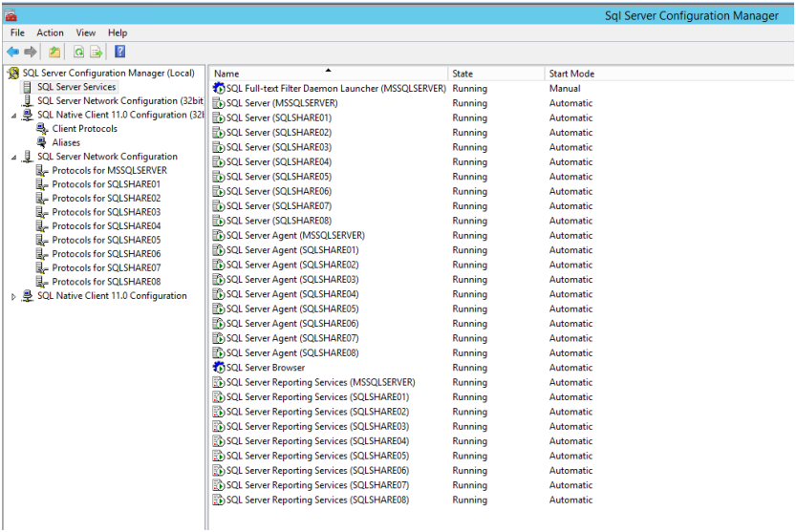
Task: Select the SQL Server (SQLSHARE01) row
Action: click(402, 117)
